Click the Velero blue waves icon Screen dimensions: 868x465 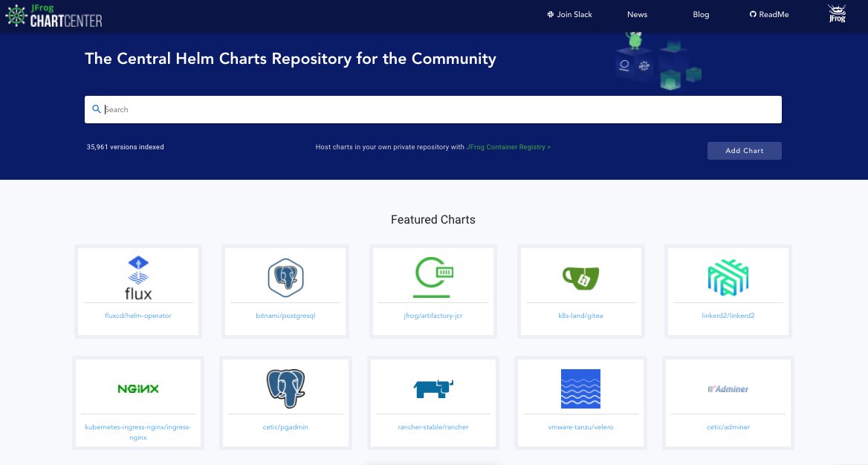(580, 388)
